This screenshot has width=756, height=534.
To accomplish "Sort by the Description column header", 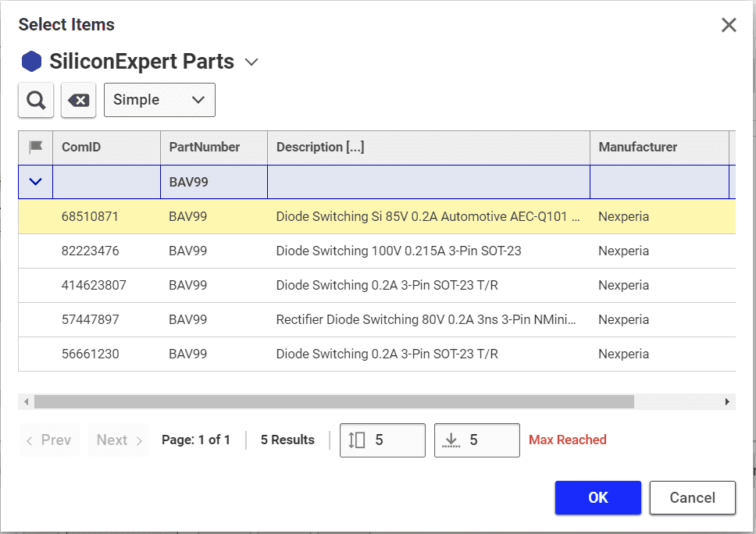I will (x=429, y=147).
